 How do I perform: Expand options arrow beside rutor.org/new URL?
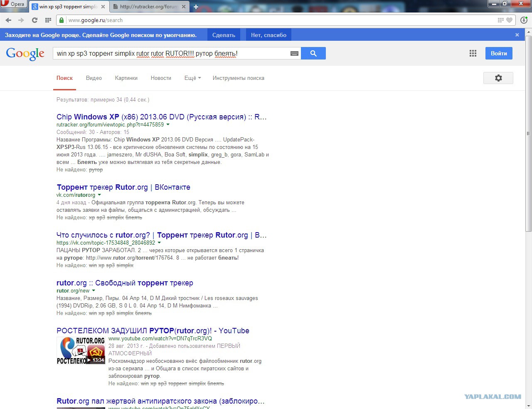point(94,290)
